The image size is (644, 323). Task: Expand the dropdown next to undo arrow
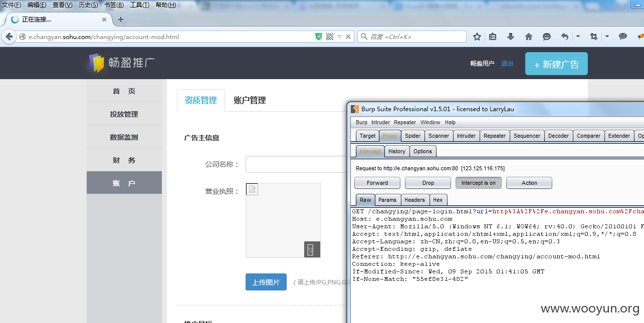[578, 37]
